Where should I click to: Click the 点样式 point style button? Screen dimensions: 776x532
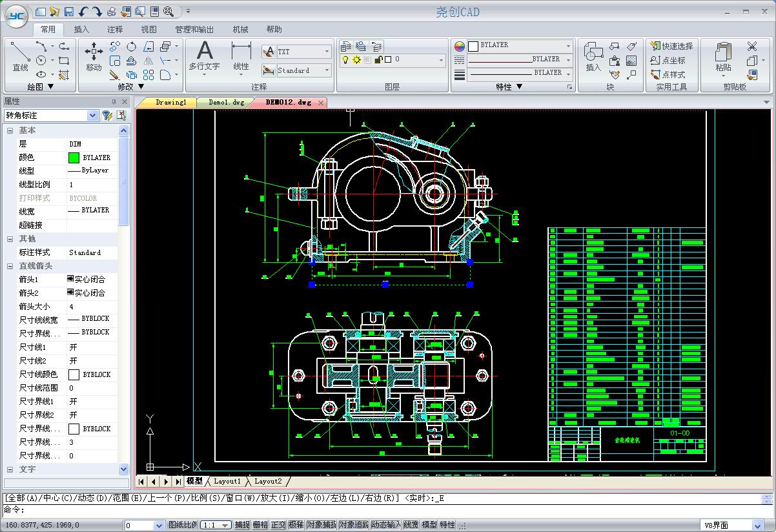pos(668,74)
